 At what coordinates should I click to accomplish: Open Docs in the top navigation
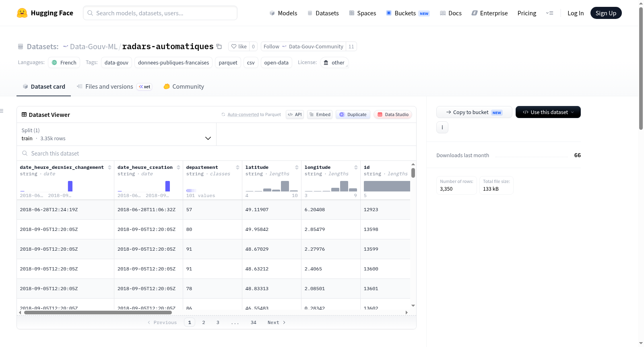coord(451,13)
